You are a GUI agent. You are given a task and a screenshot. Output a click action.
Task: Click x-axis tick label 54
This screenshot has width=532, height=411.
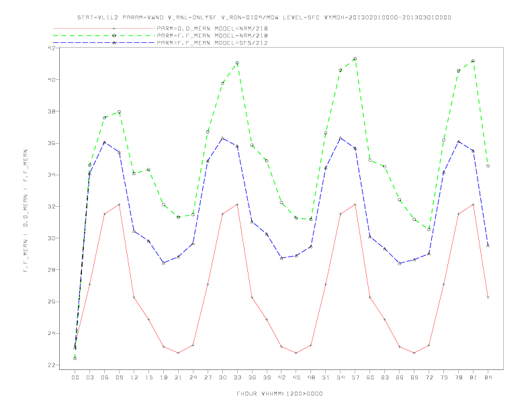click(341, 377)
